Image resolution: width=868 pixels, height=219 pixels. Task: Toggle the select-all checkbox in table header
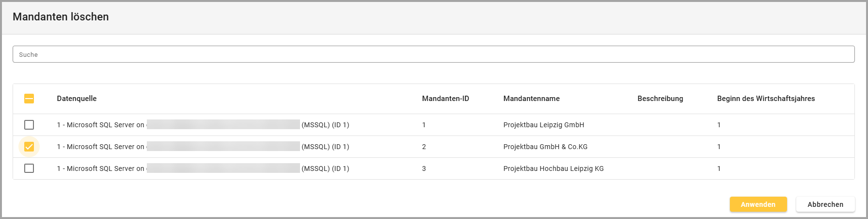tap(29, 99)
